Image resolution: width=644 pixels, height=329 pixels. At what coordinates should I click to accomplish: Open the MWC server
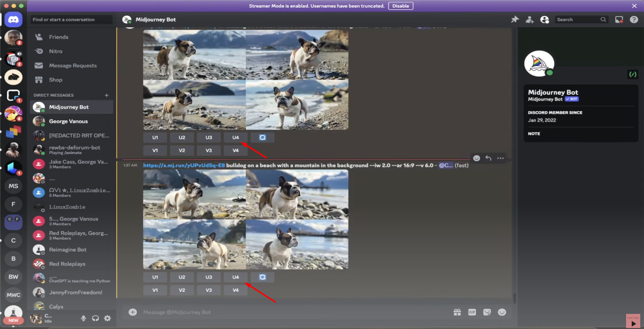[13, 295]
